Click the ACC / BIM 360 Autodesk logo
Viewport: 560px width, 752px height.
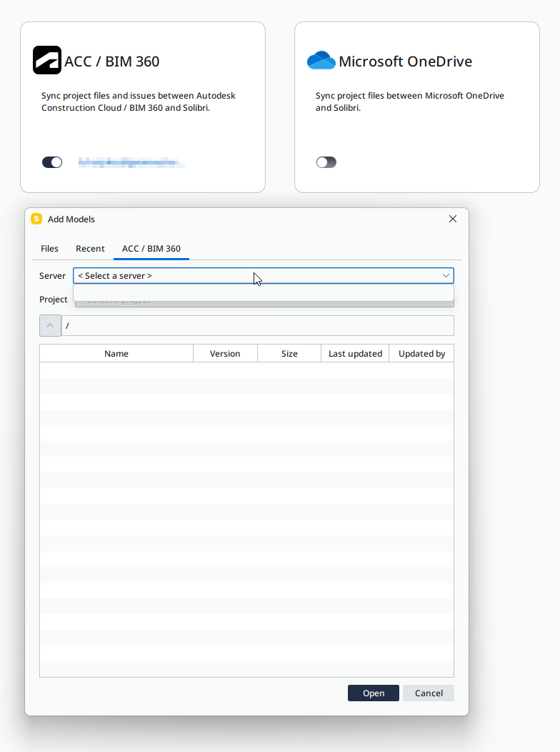[x=47, y=60]
